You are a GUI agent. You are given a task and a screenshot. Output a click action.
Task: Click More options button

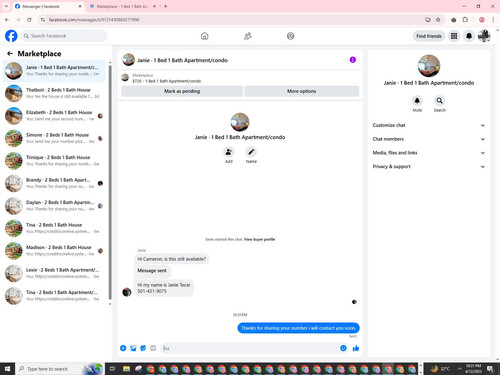click(302, 91)
